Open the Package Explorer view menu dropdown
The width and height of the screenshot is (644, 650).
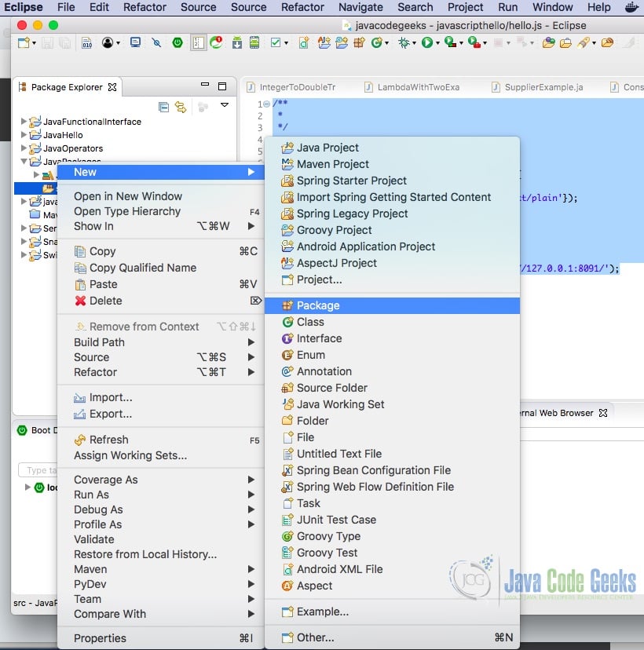coord(225,108)
